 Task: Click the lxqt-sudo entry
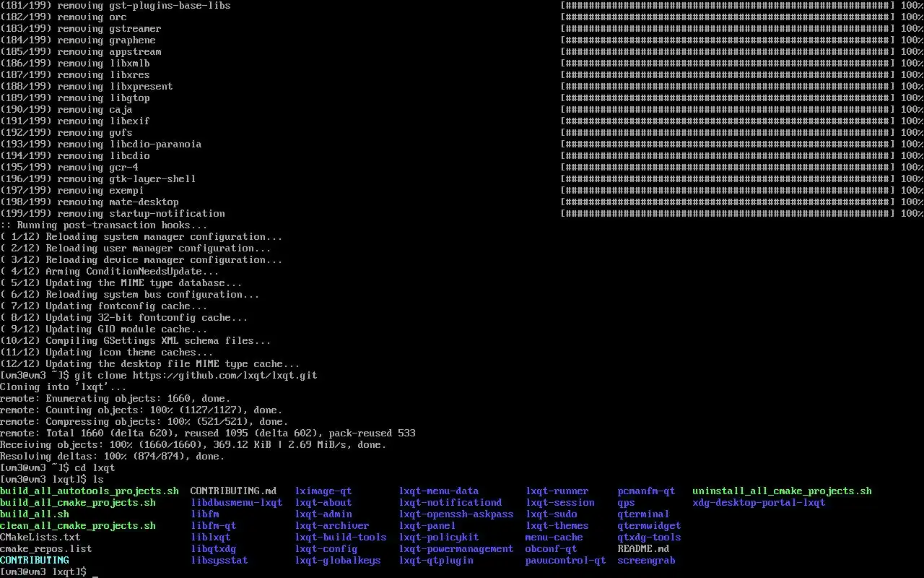tap(552, 514)
